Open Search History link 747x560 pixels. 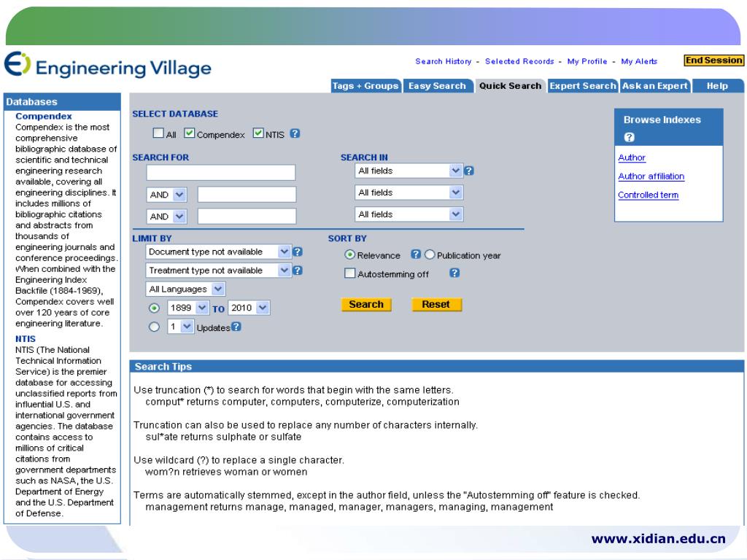pos(443,61)
